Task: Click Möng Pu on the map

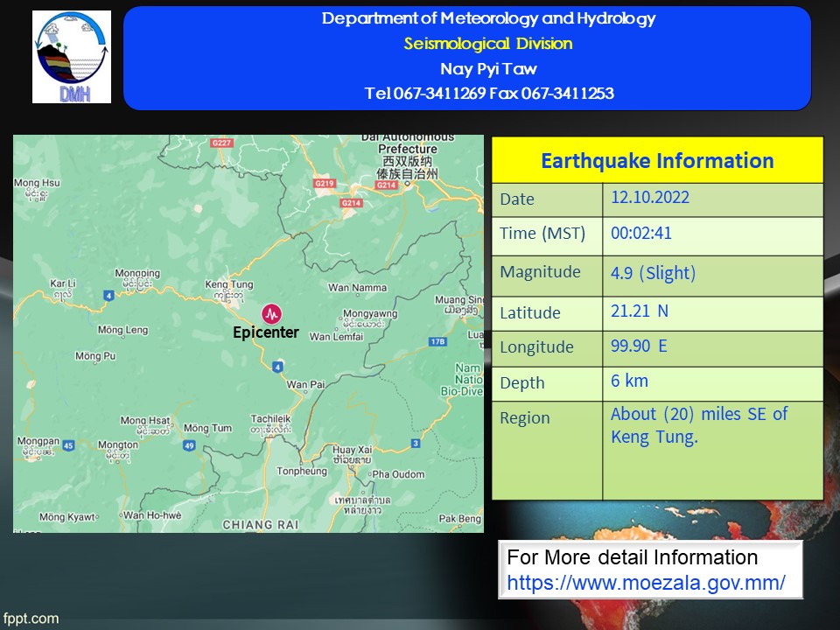Action: [95, 356]
